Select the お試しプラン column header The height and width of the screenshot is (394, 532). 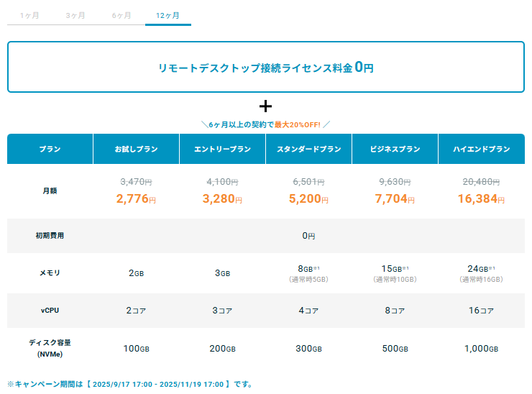point(136,150)
